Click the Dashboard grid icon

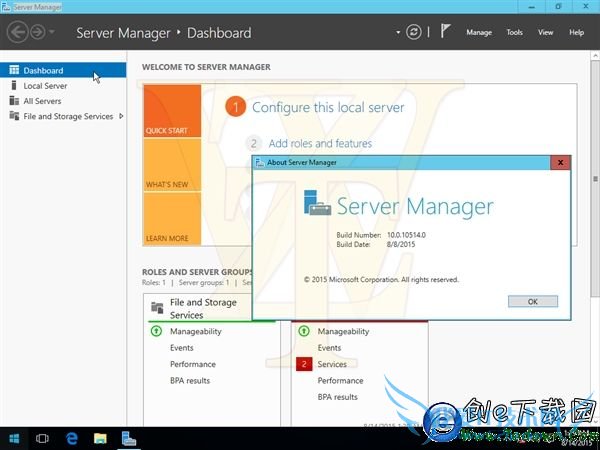[x=14, y=70]
